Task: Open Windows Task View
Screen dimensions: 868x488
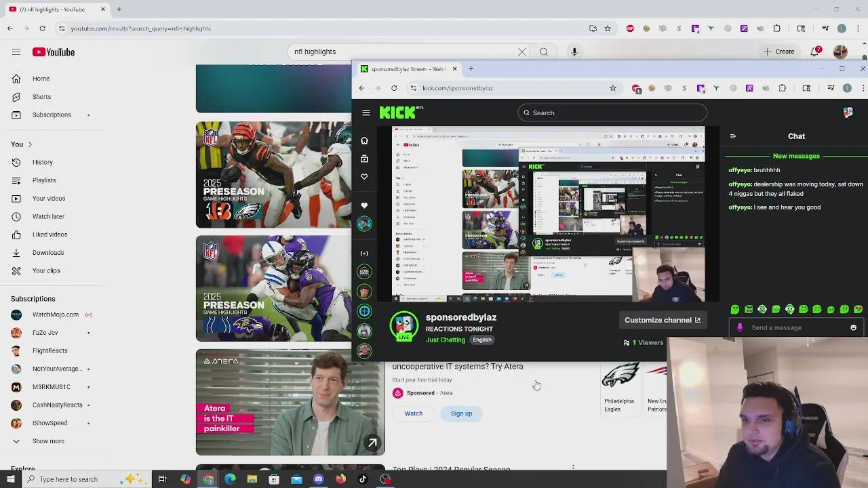Action: pos(163,479)
